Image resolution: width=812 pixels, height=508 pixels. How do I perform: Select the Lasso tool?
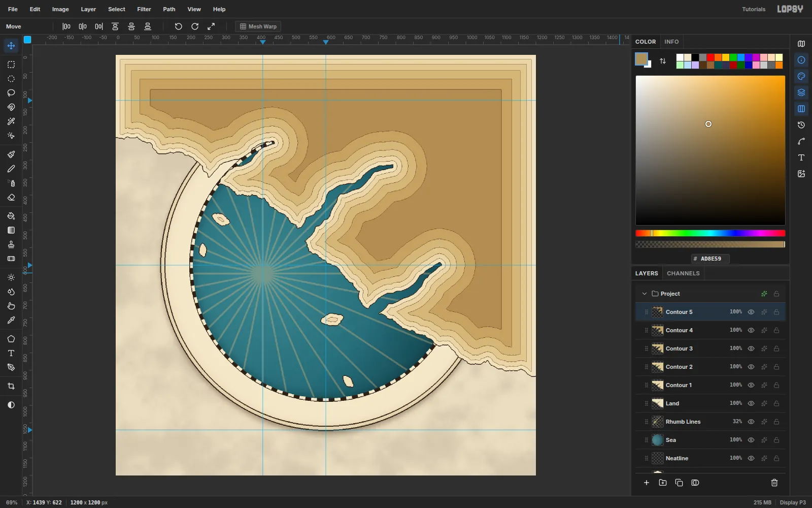click(11, 93)
